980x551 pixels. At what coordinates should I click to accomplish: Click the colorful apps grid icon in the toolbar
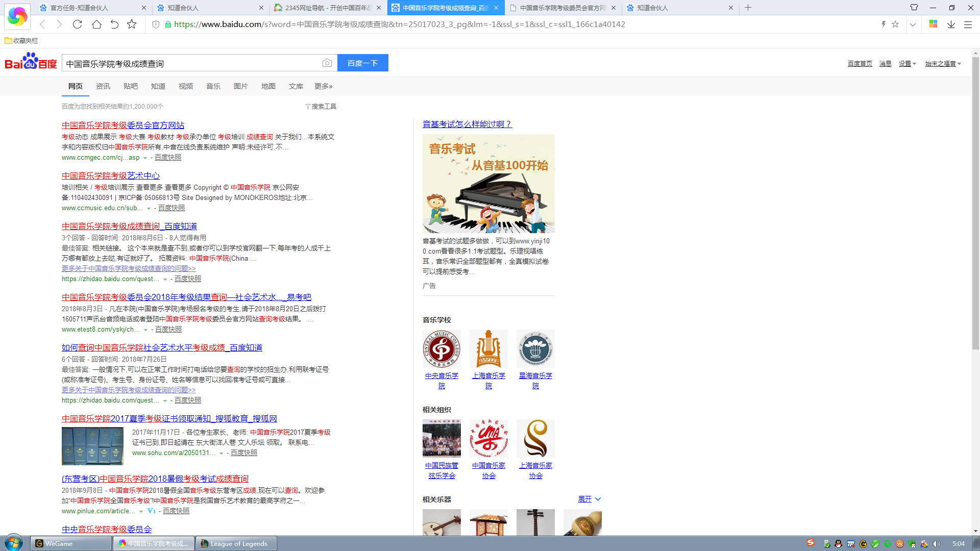tap(933, 24)
